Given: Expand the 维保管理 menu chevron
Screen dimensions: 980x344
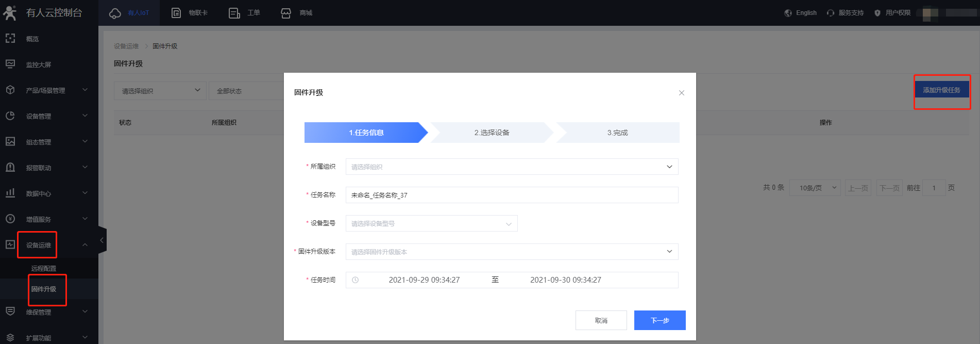Looking at the screenshot, I should point(85,312).
